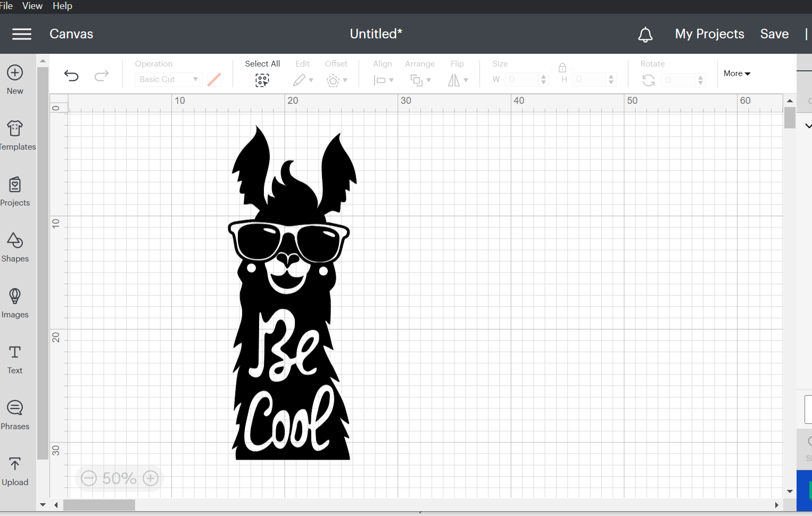The width and height of the screenshot is (812, 516).
Task: Click the left sidebar scrollbar thumb
Action: coord(43,263)
